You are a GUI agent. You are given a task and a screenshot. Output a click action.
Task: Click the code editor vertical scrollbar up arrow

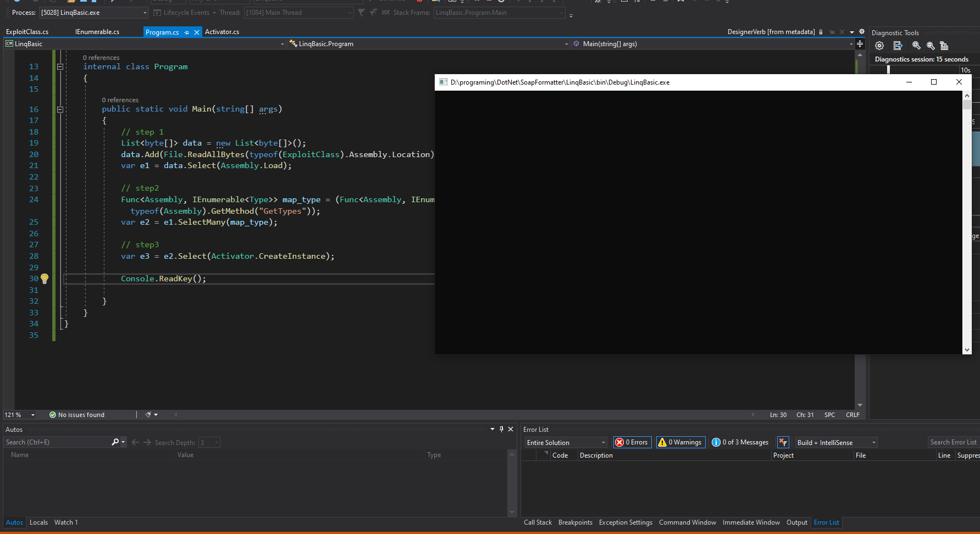pos(860,55)
